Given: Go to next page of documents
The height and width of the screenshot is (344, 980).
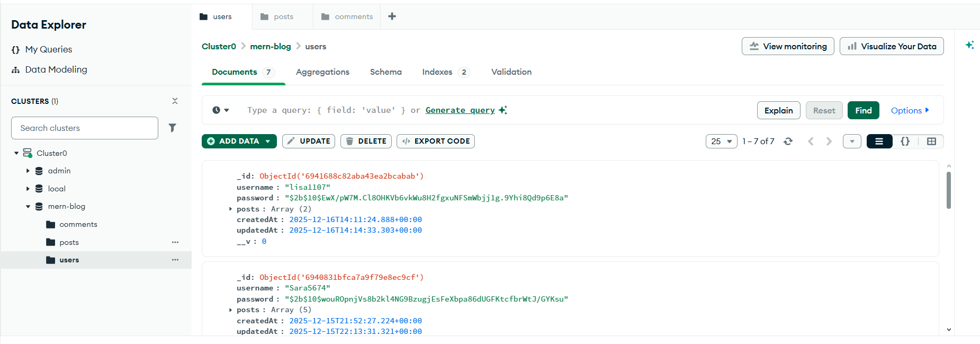Looking at the screenshot, I should [x=829, y=141].
